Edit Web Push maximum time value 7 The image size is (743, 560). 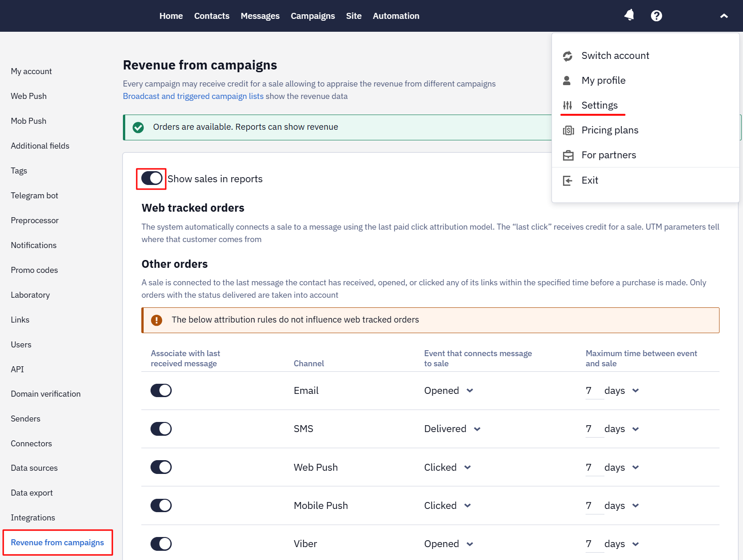point(594,468)
